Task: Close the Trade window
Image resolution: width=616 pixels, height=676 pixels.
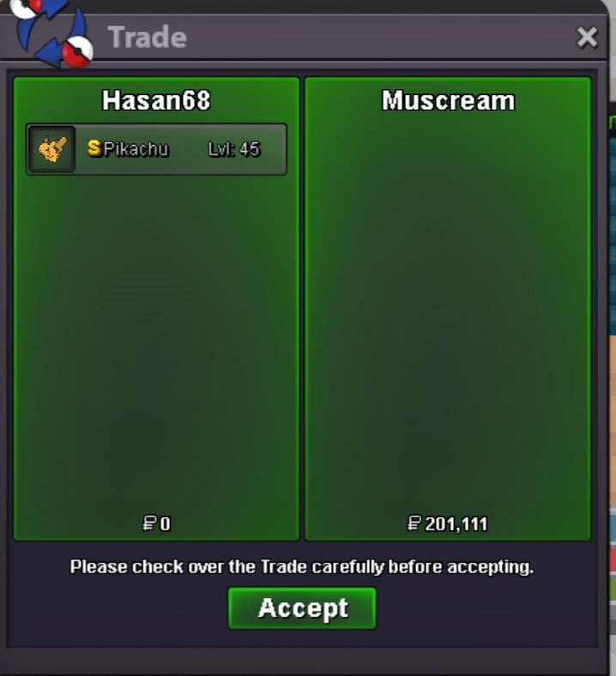Action: pos(587,37)
